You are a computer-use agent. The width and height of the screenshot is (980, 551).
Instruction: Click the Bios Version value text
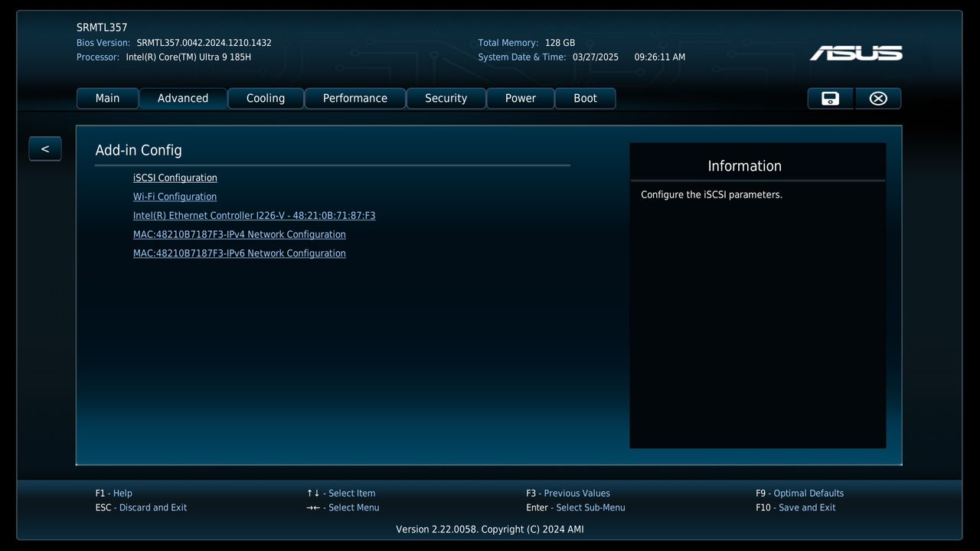[204, 43]
